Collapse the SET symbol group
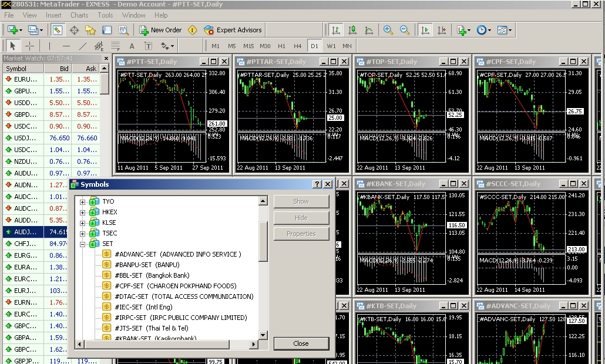This screenshot has height=364, width=605. (x=82, y=244)
